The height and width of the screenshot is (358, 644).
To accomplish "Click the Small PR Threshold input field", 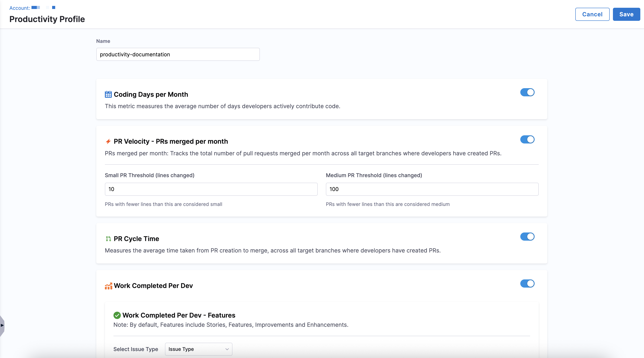I will pos(211,189).
